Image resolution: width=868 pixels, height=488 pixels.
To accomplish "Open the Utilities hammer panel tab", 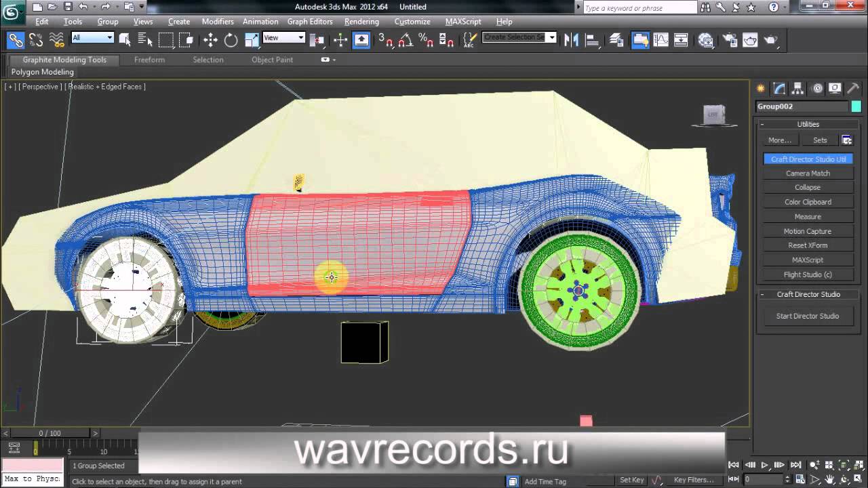I will [854, 88].
